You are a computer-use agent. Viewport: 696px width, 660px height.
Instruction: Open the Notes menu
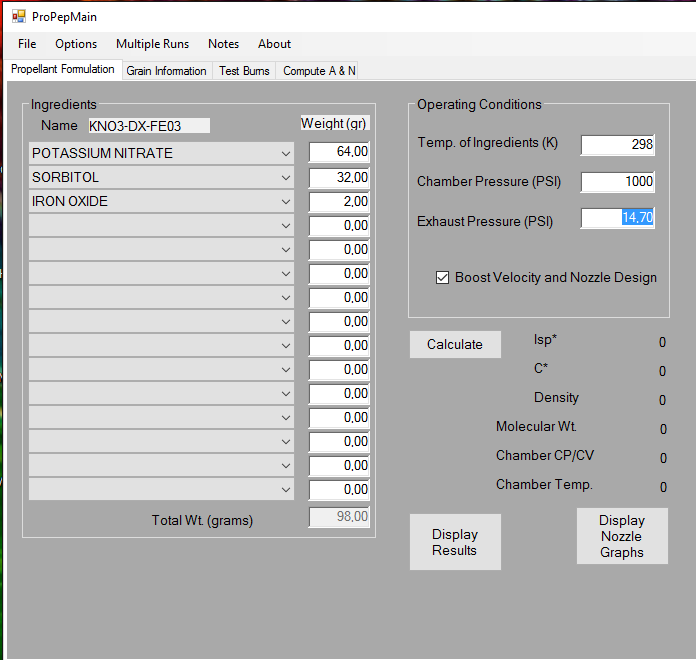coord(223,44)
